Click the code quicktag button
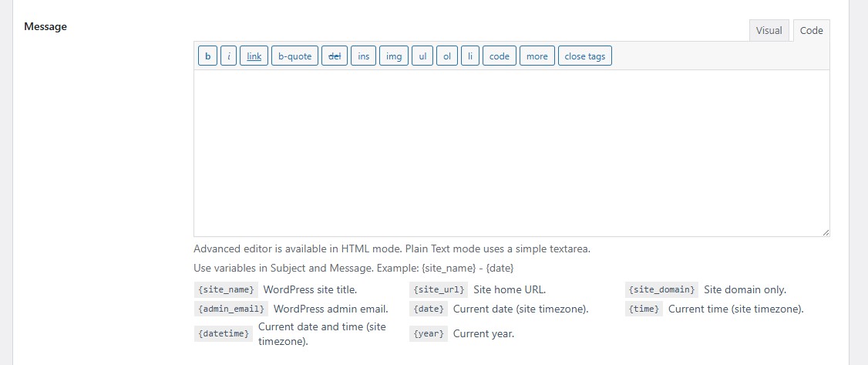This screenshot has width=868, height=365. point(500,56)
